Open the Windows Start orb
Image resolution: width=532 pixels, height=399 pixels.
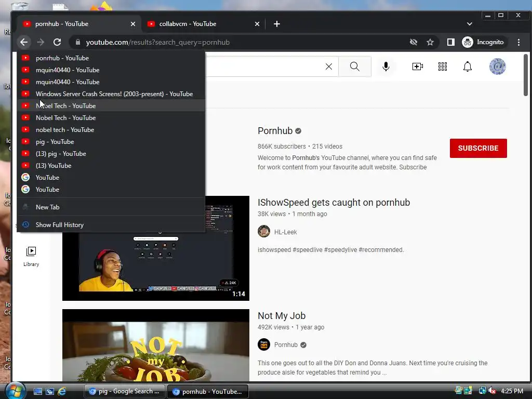click(x=15, y=391)
